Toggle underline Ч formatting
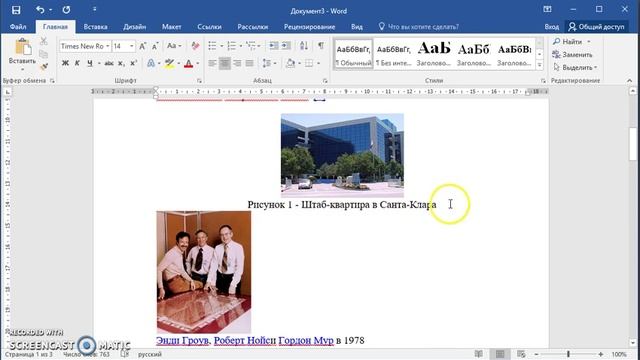Screen dimensions: 640x360 pyautogui.click(x=89, y=63)
